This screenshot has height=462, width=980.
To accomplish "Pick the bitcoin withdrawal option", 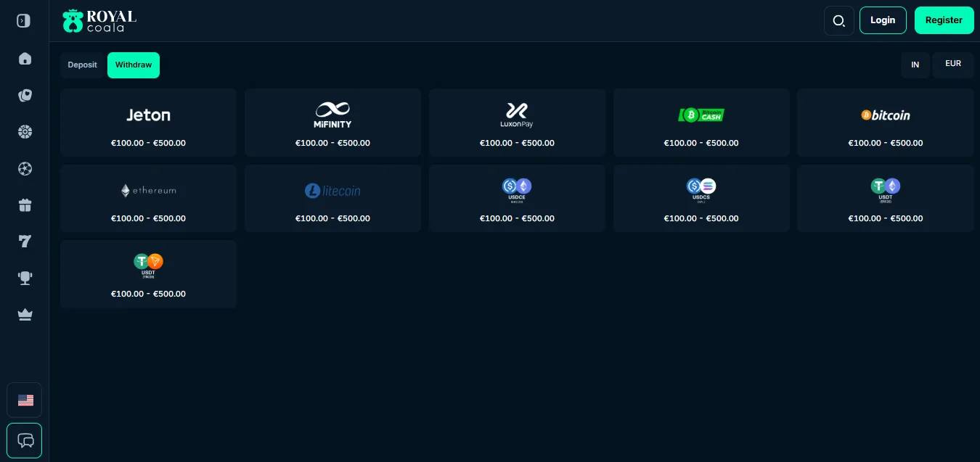I will click(x=886, y=123).
